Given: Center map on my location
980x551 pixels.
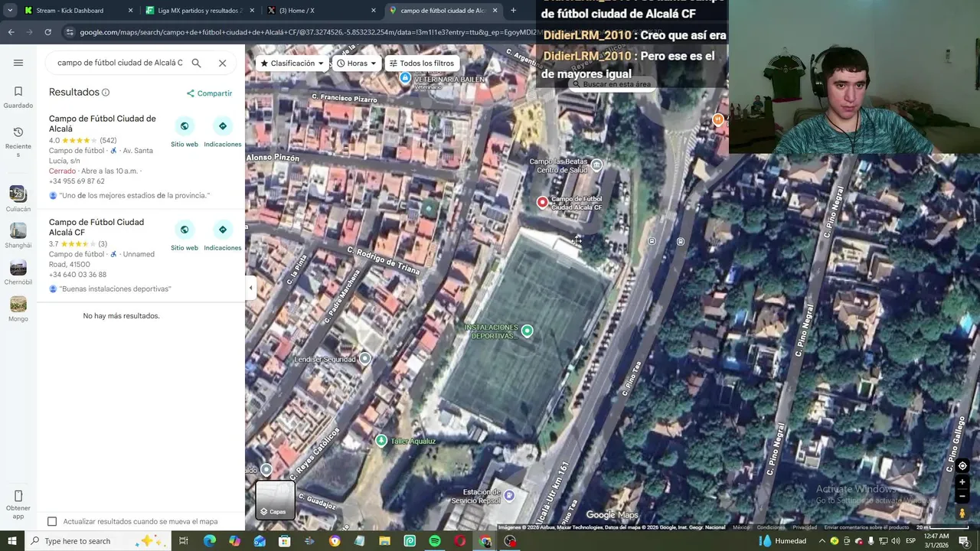Looking at the screenshot, I should 962,466.
